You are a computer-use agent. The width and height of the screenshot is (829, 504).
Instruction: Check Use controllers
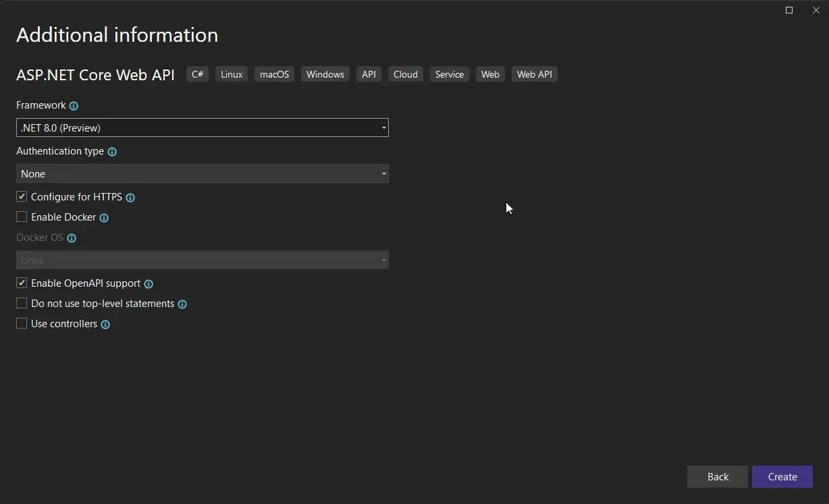pos(21,324)
